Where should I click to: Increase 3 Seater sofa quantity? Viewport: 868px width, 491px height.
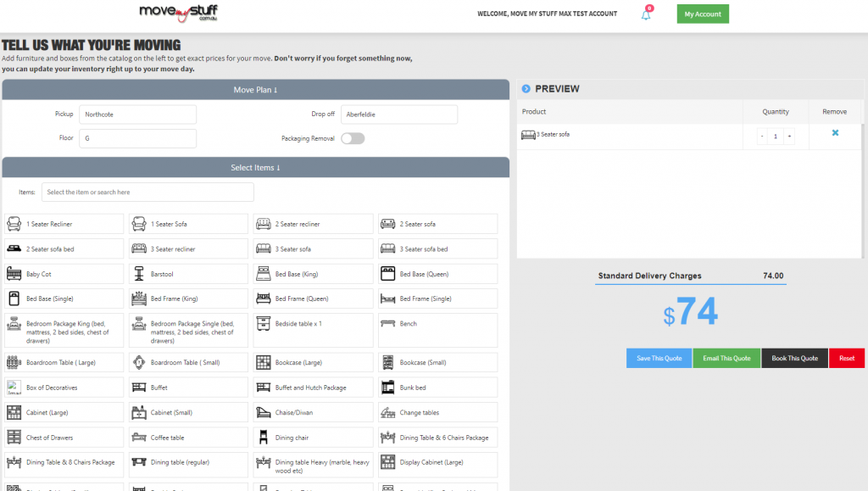(789, 137)
